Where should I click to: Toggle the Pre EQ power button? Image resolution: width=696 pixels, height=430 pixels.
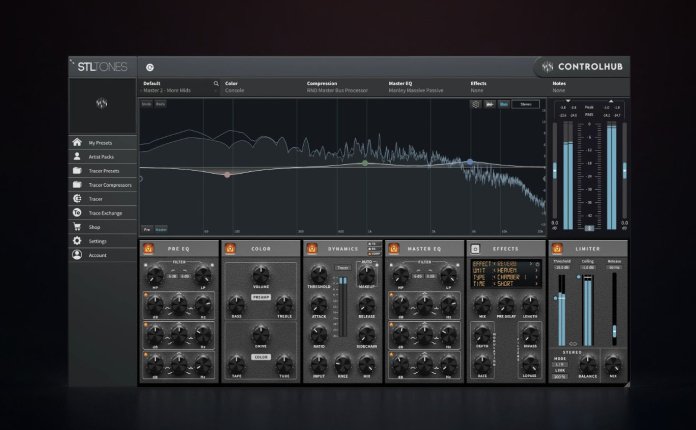click(148, 249)
